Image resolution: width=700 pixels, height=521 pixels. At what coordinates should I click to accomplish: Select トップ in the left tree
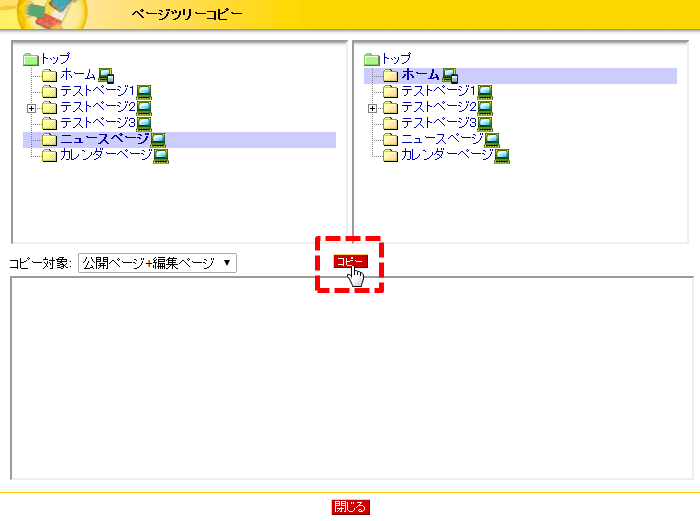[x=55, y=58]
